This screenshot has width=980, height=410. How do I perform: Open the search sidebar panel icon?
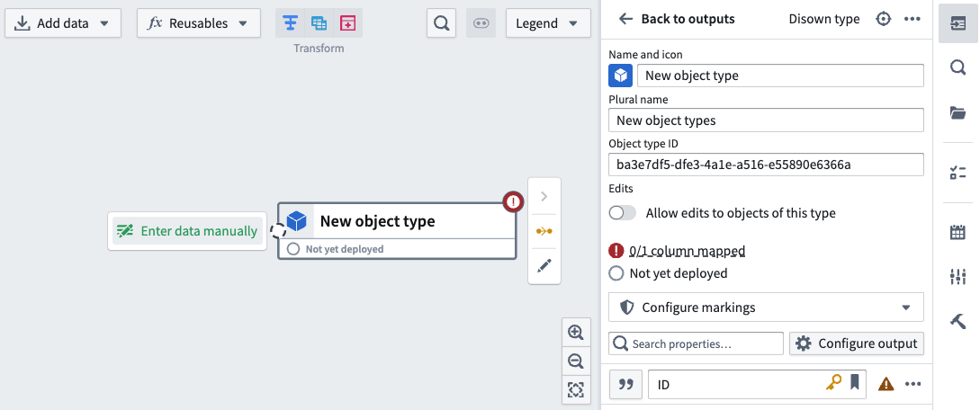[958, 67]
